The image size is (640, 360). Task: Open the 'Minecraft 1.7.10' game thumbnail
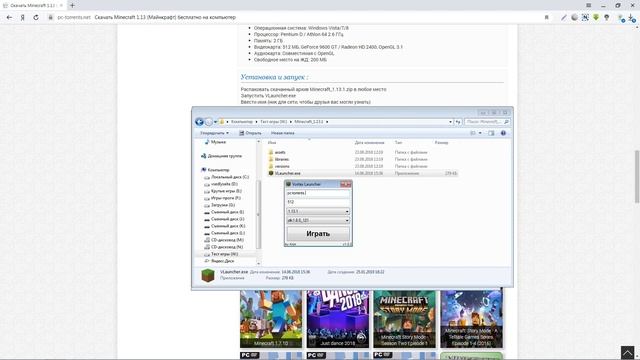coord(271,319)
